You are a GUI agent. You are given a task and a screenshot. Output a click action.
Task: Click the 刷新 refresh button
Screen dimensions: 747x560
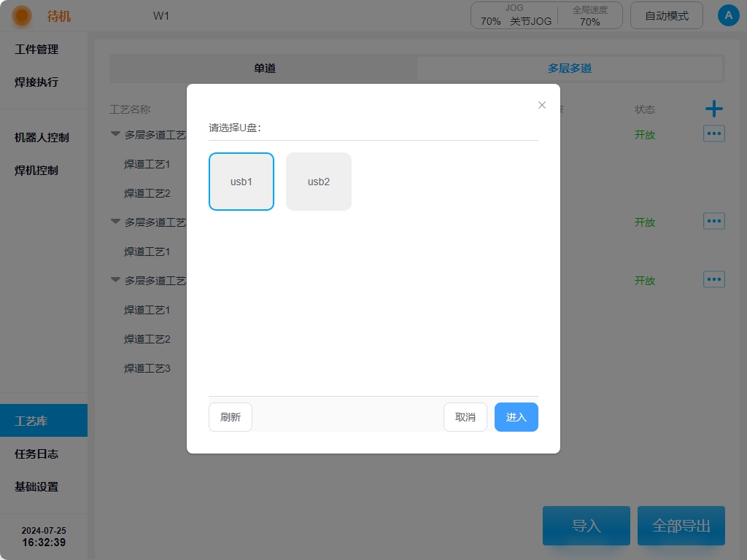tap(231, 417)
